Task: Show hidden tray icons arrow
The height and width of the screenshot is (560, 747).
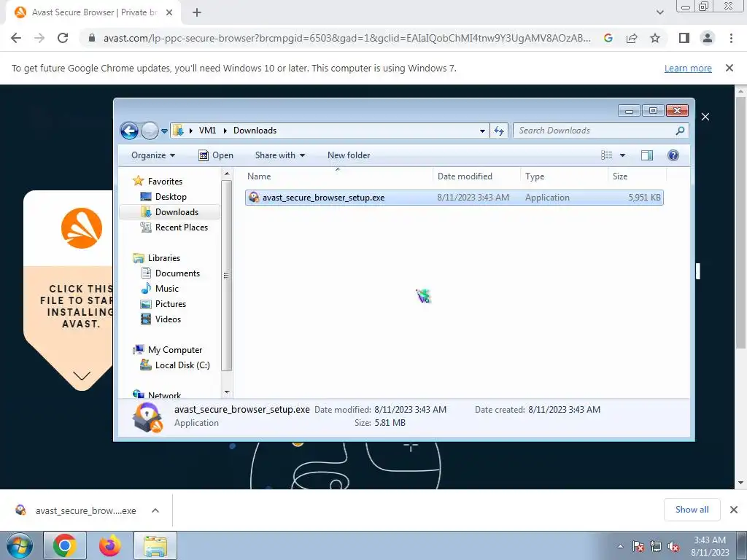Action: [620, 546]
